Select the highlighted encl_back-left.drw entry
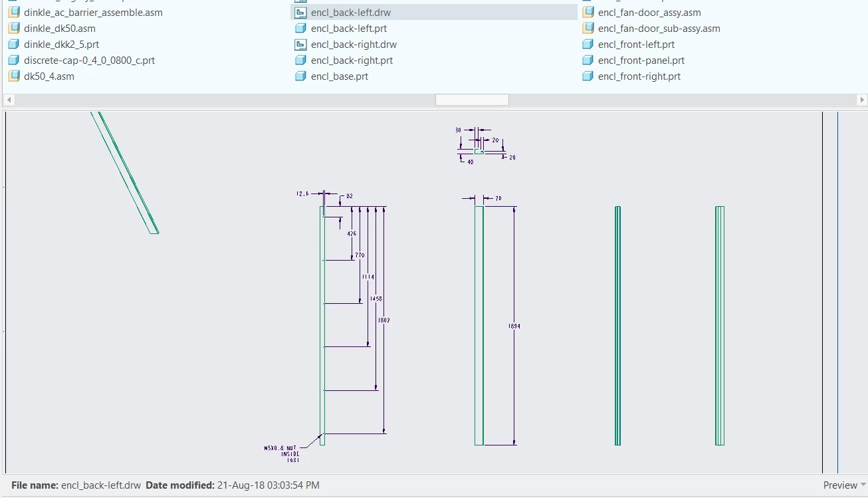This screenshot has width=868, height=498. click(x=434, y=13)
